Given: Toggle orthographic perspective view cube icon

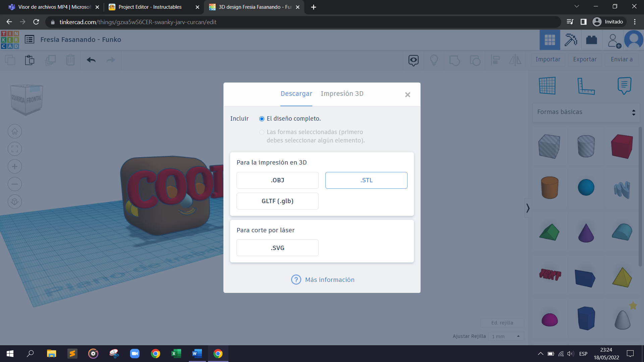Looking at the screenshot, I should coord(15,202).
